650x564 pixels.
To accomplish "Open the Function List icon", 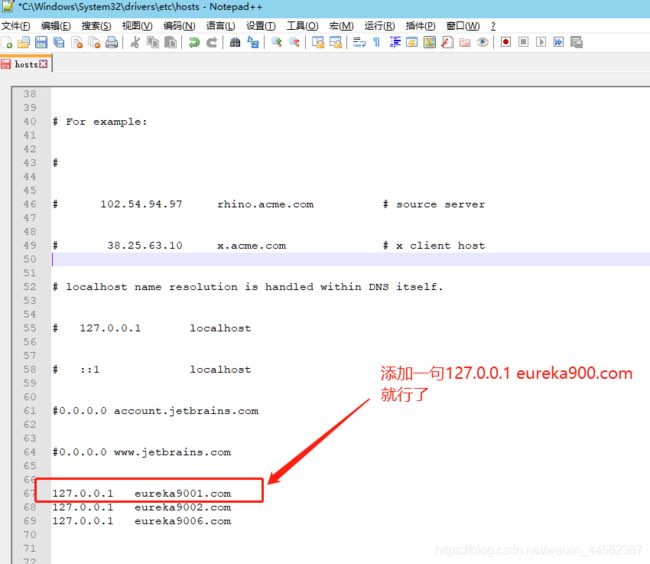I will (x=447, y=42).
